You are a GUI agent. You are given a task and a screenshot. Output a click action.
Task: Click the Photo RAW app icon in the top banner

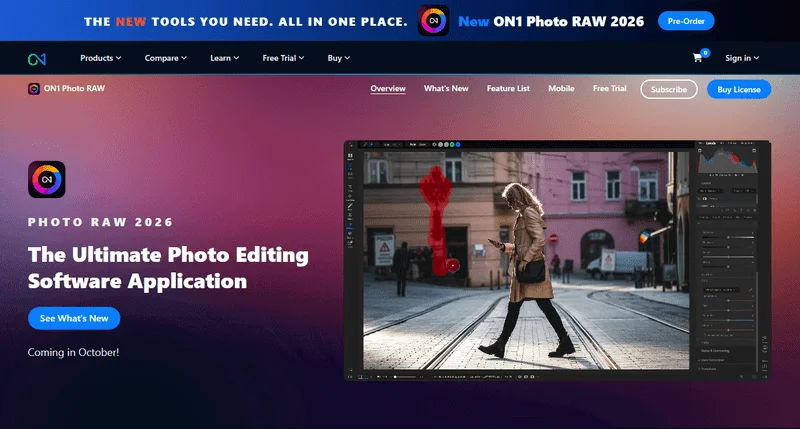pyautogui.click(x=433, y=21)
